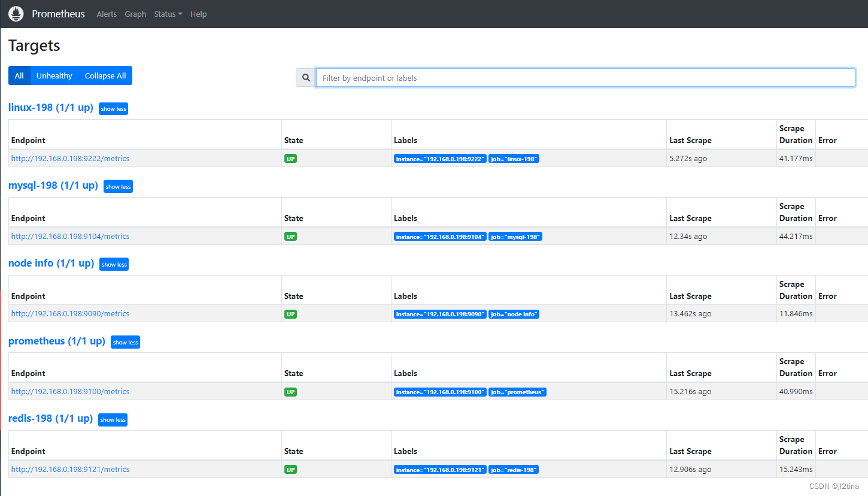Click show less next to node info
The image size is (868, 496).
[114, 265]
